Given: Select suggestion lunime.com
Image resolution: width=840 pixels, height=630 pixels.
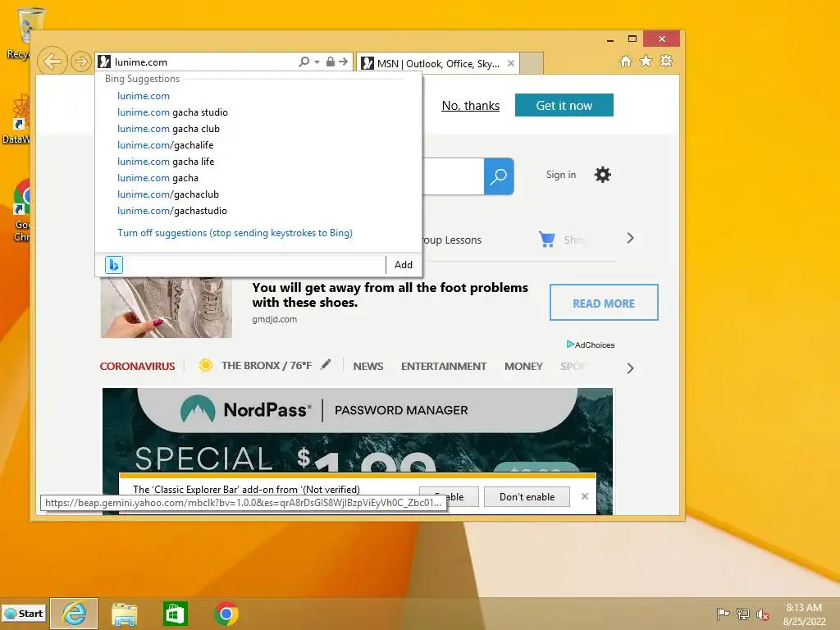Looking at the screenshot, I should 144,96.
